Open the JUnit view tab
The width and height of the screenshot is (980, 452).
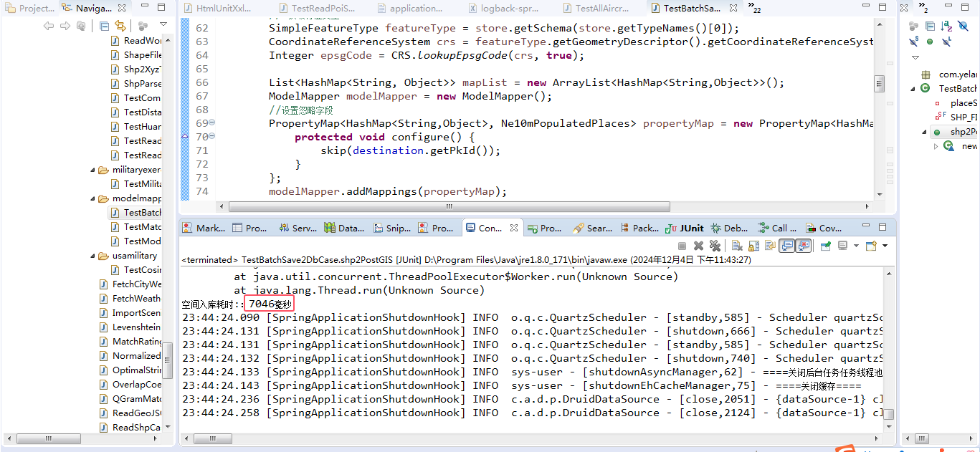pyautogui.click(x=685, y=228)
